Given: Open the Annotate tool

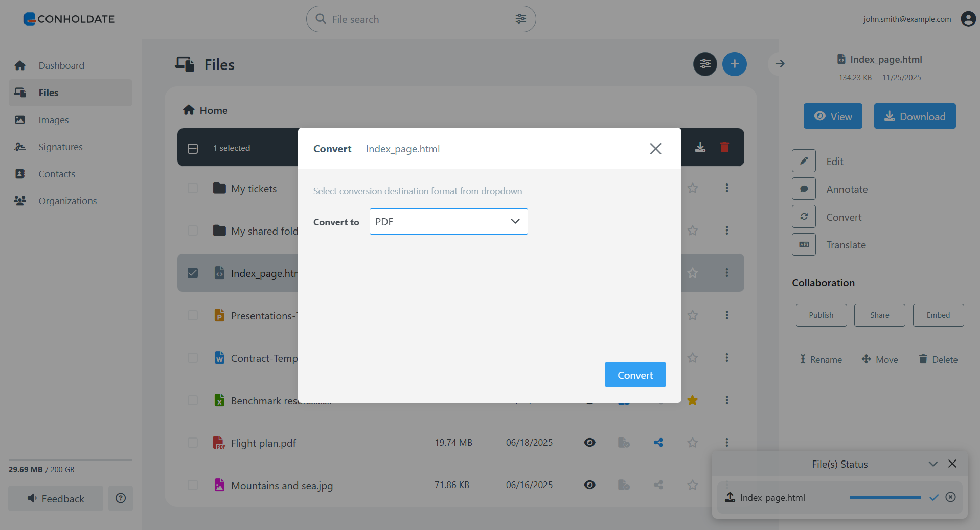Looking at the screenshot, I should tap(803, 189).
